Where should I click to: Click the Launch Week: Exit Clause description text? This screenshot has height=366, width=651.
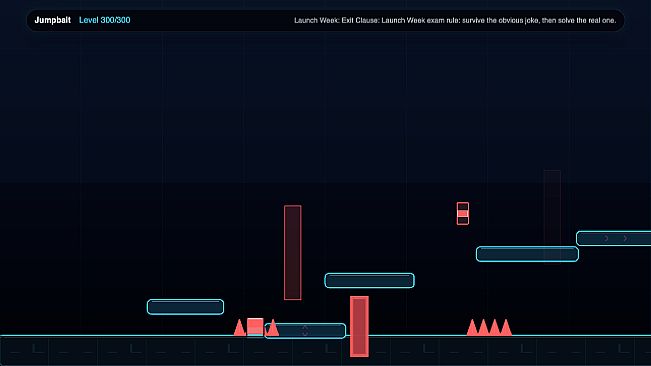[455, 20]
